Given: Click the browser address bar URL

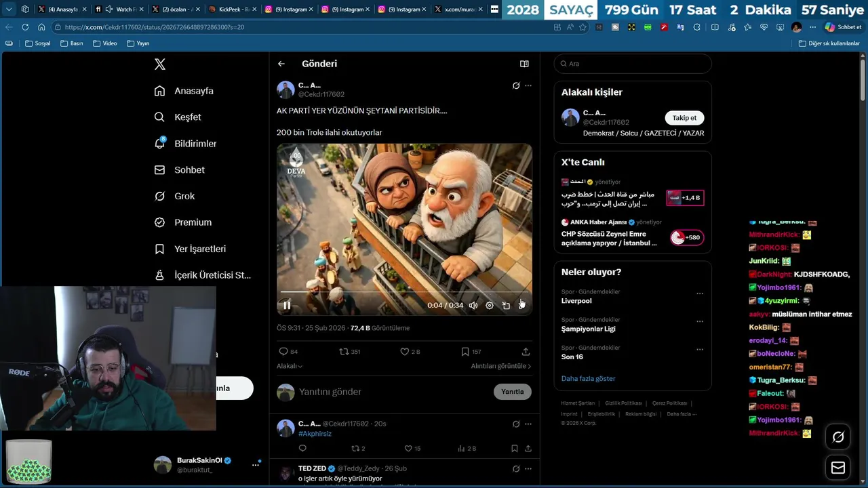Looking at the screenshot, I should [155, 27].
